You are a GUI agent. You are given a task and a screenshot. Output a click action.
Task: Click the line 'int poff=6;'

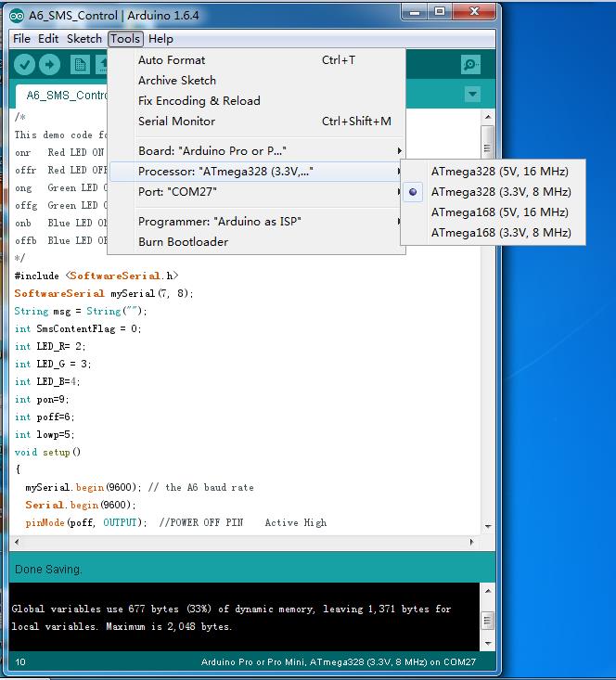(x=45, y=417)
